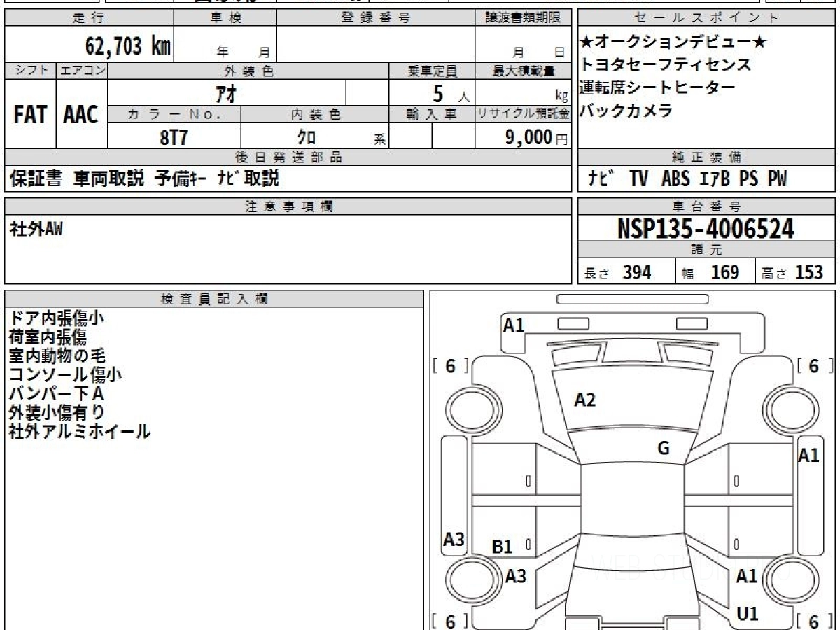Select the interior color クロ
Screen dimensions: 840x630
click(307, 136)
